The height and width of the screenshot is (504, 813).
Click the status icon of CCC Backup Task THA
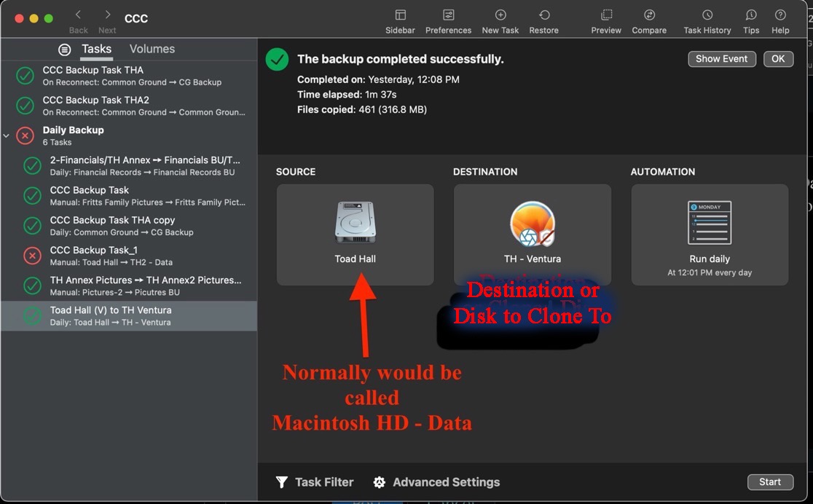click(25, 76)
